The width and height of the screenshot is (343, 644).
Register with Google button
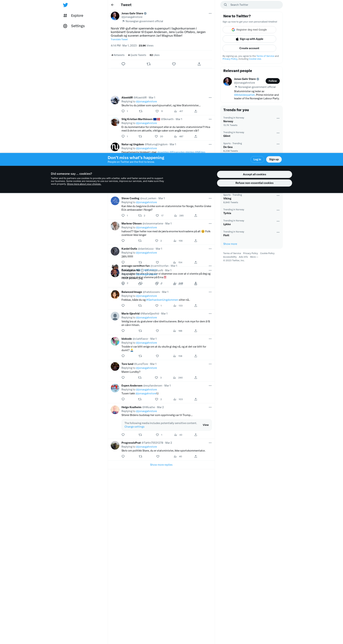tap(249, 30)
